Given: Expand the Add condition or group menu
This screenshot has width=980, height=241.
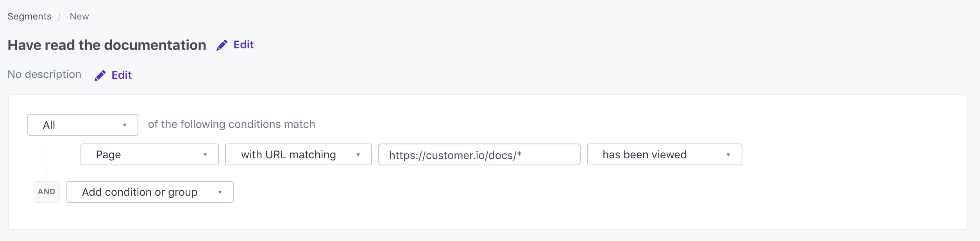Looking at the screenshot, I should click(x=150, y=192).
